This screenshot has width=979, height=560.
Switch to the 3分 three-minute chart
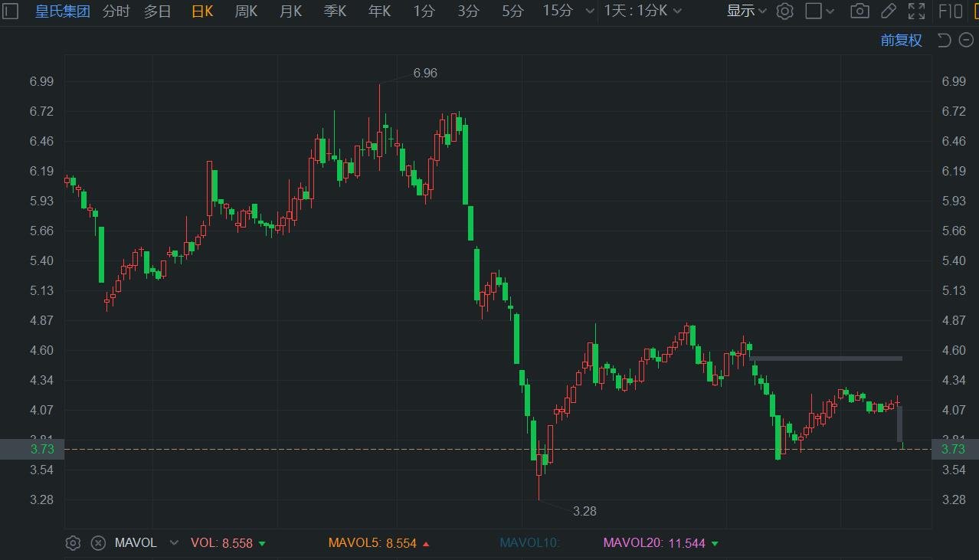(x=468, y=11)
